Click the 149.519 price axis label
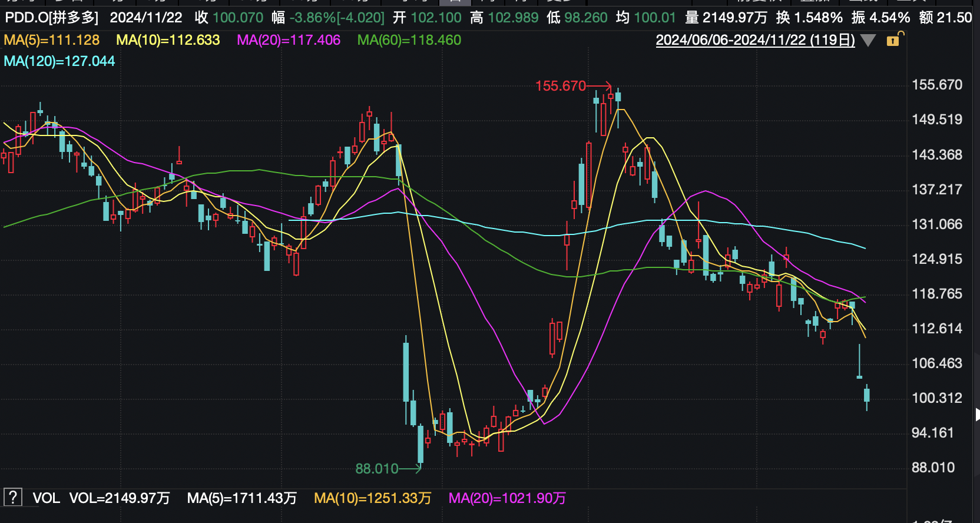 pyautogui.click(x=937, y=120)
